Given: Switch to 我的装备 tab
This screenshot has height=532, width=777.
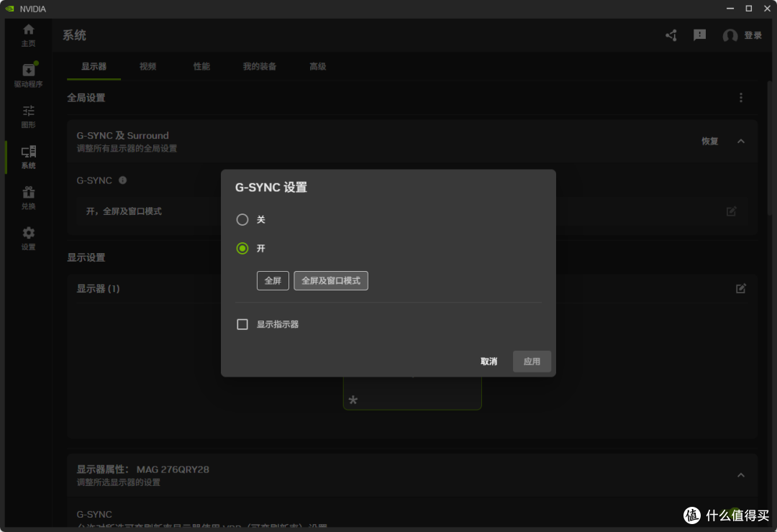Looking at the screenshot, I should [260, 66].
